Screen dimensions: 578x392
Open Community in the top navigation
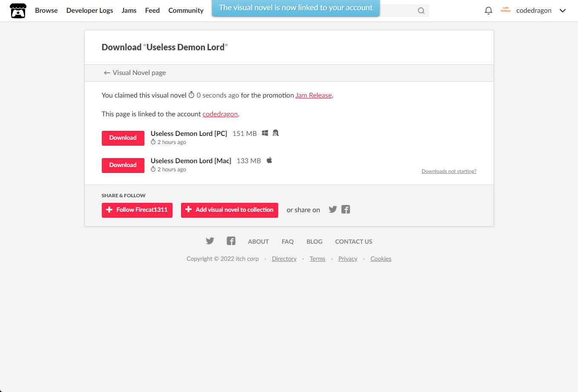coord(186,10)
